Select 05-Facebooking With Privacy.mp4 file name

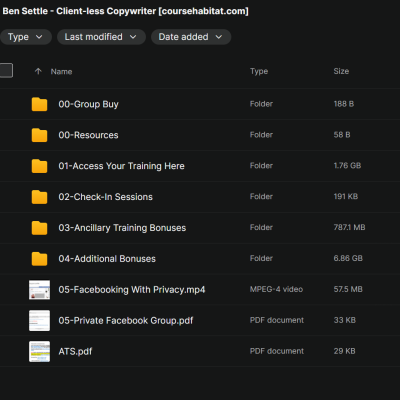pyautogui.click(x=132, y=290)
